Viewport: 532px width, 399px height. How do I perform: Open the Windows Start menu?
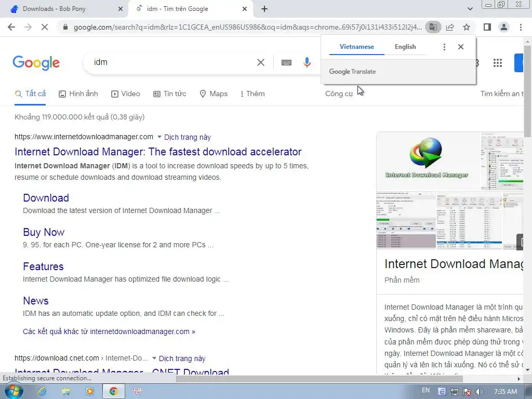(14, 392)
